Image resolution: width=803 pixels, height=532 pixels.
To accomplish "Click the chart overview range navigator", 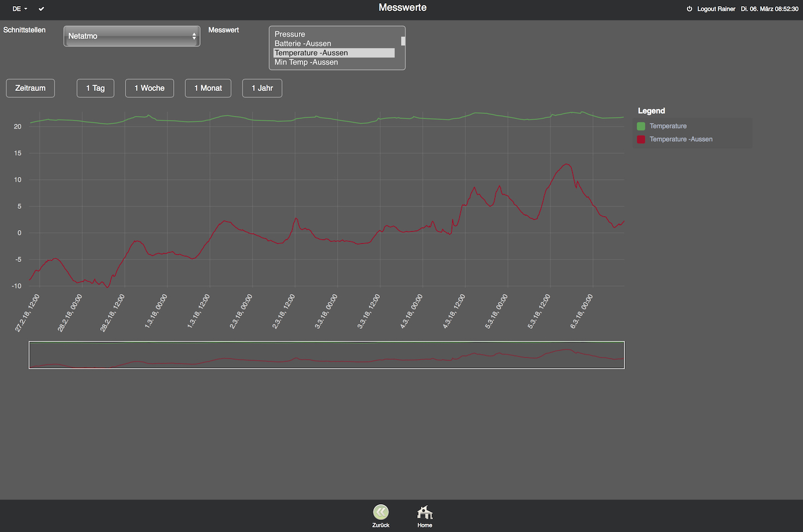I will pos(326,355).
